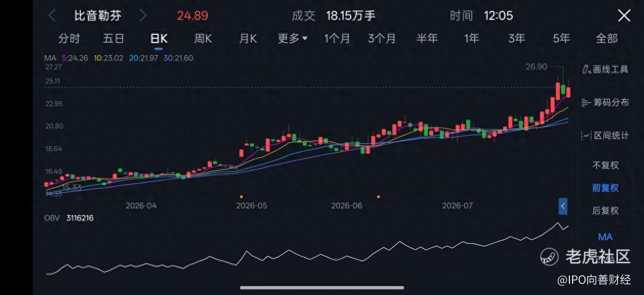Choose the 3个月 time range
The image size is (644, 295).
pos(382,39)
